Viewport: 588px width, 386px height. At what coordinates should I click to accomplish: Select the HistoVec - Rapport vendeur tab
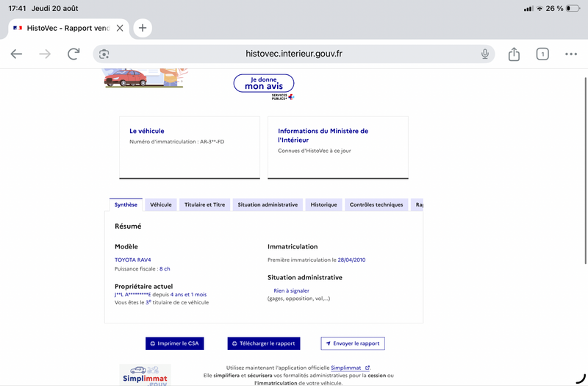click(x=68, y=28)
